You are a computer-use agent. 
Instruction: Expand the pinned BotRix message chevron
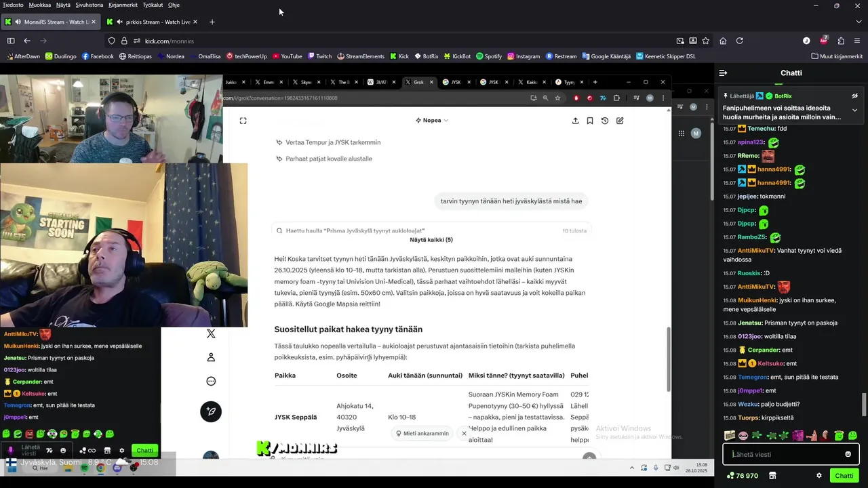[x=854, y=110]
